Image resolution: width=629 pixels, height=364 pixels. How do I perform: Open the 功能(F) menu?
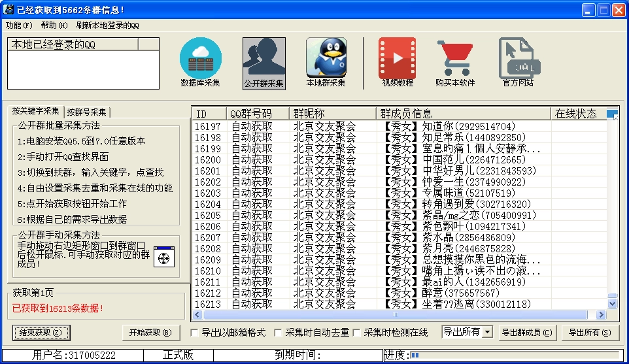pyautogui.click(x=19, y=25)
